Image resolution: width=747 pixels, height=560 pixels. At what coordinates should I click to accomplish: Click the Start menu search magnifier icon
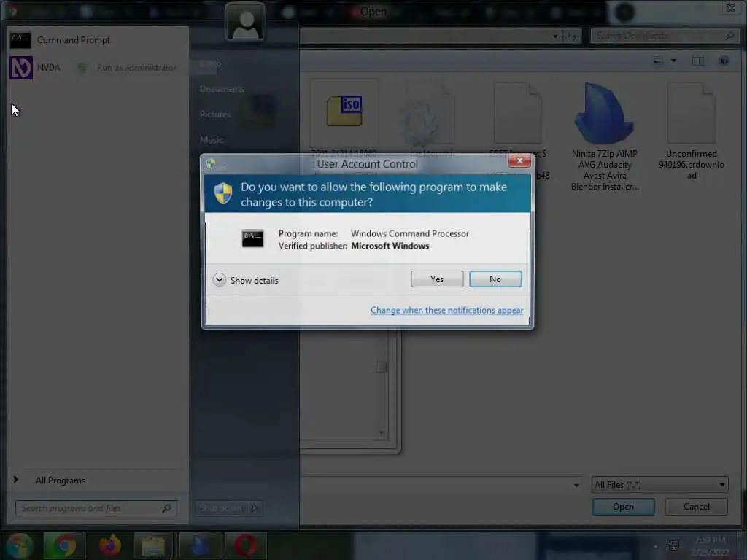[x=166, y=508]
